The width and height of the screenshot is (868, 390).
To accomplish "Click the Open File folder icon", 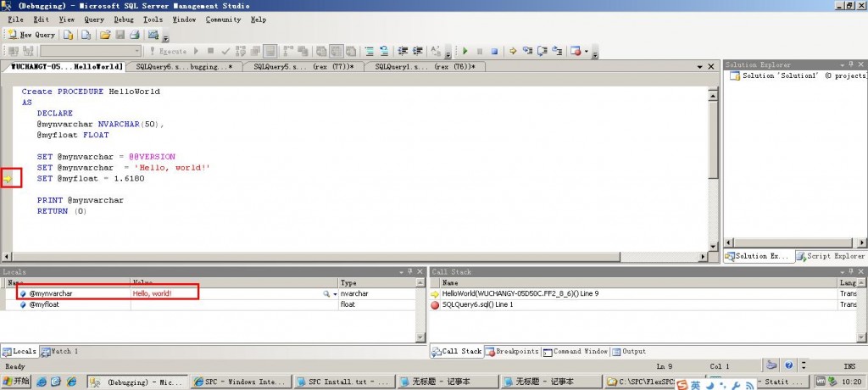I will click(x=105, y=35).
